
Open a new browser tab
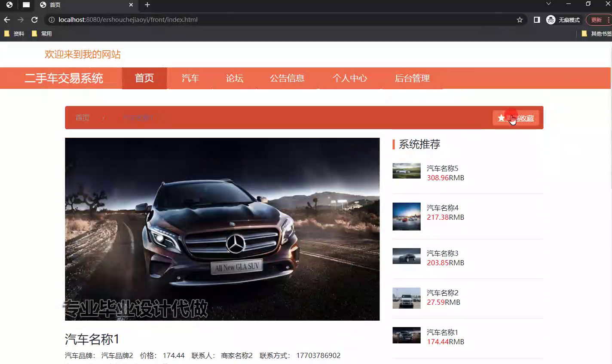[147, 5]
